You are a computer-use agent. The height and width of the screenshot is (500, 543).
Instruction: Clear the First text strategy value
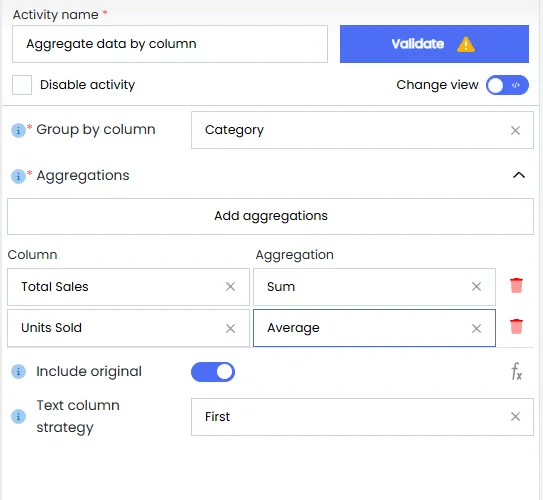(515, 417)
